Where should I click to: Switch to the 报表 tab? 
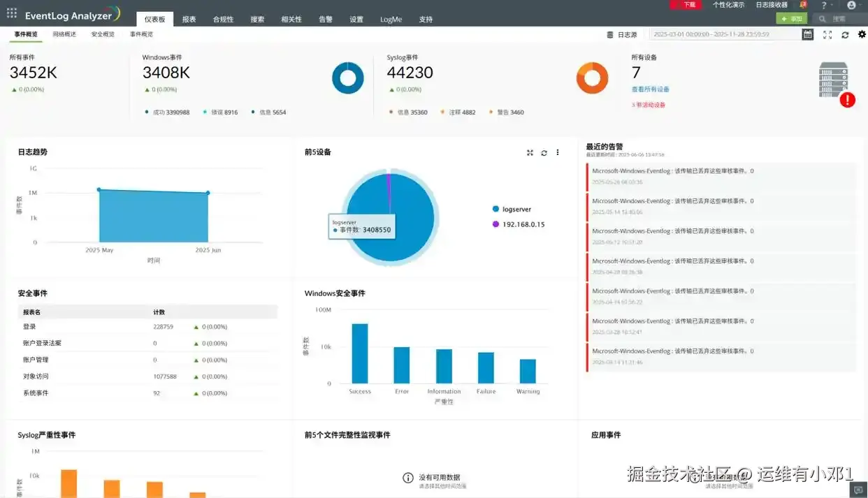(x=189, y=20)
